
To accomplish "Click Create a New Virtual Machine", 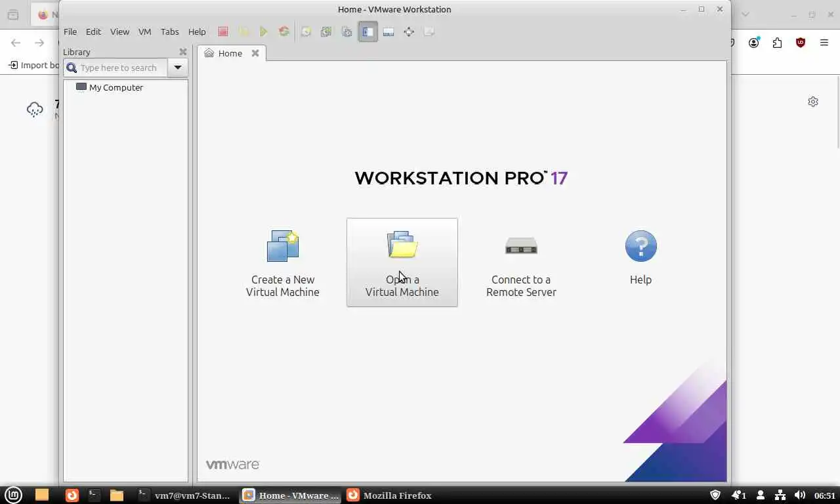I will [x=283, y=262].
